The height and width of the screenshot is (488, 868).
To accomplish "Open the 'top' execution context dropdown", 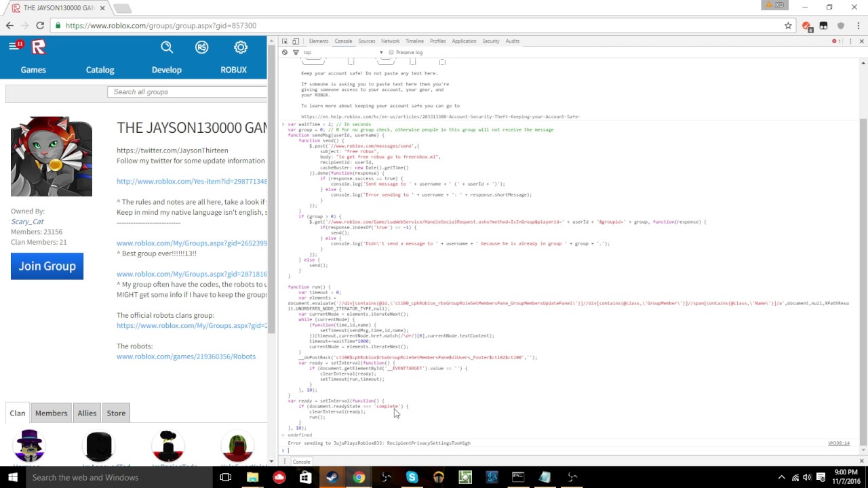I will pyautogui.click(x=343, y=52).
